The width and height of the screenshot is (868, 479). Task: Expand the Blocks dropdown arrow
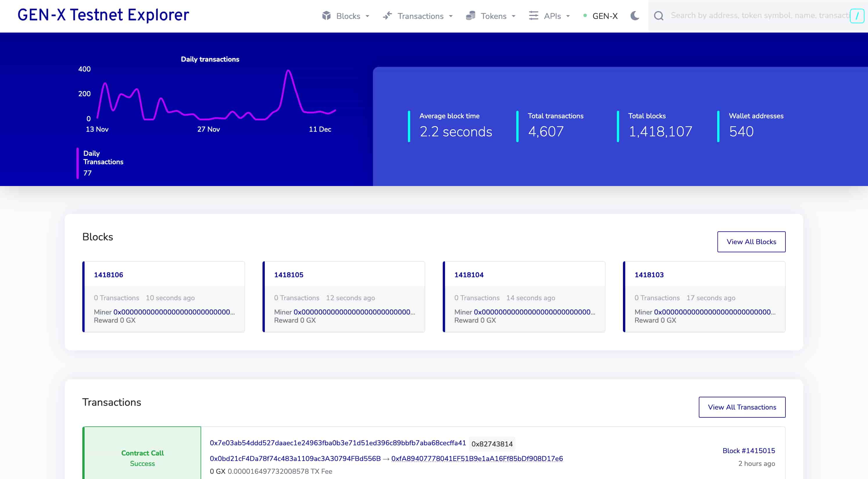[367, 16]
